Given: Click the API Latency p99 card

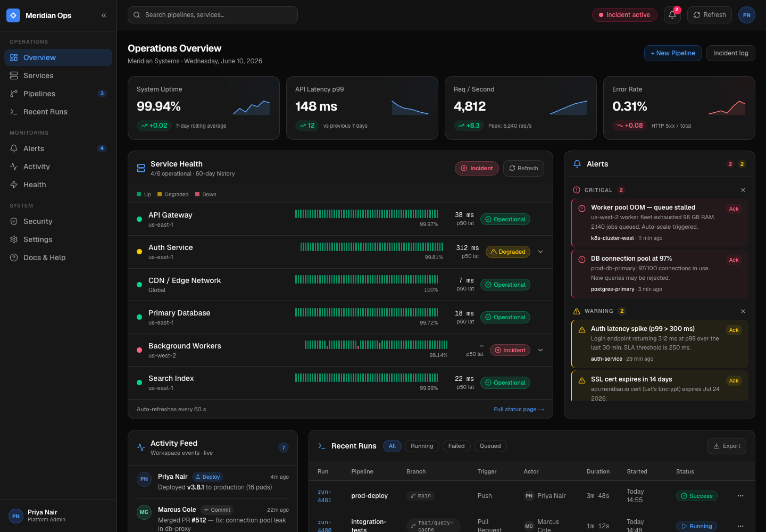Looking at the screenshot, I should [x=362, y=108].
